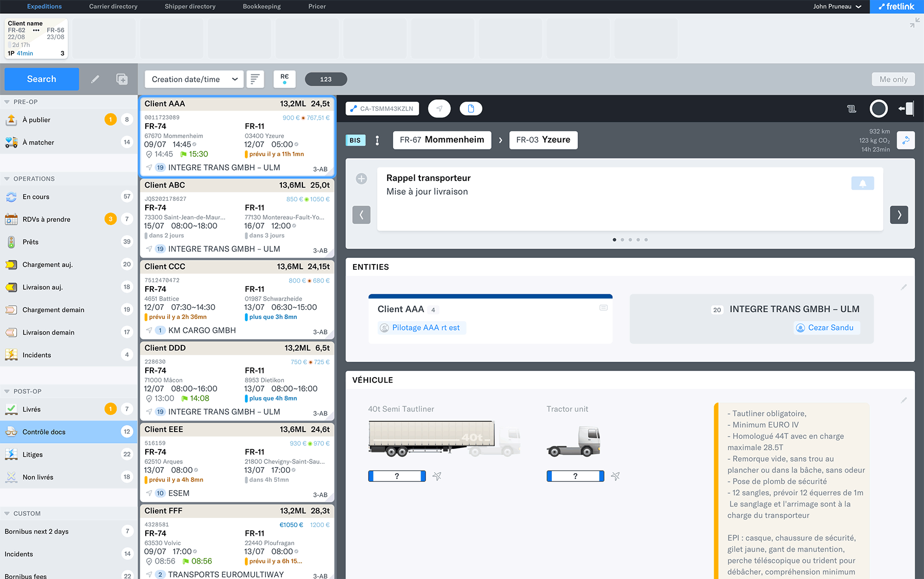Open the Carrier directory tab

tap(113, 7)
